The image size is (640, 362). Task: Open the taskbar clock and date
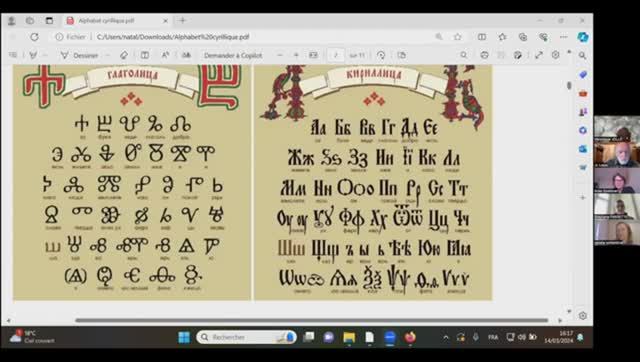click(559, 337)
